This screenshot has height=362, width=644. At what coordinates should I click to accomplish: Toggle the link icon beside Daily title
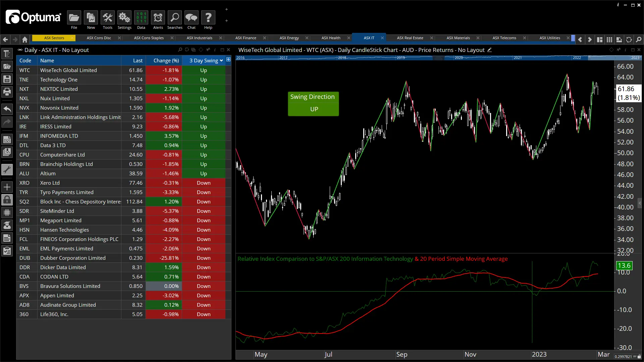[x=20, y=50]
